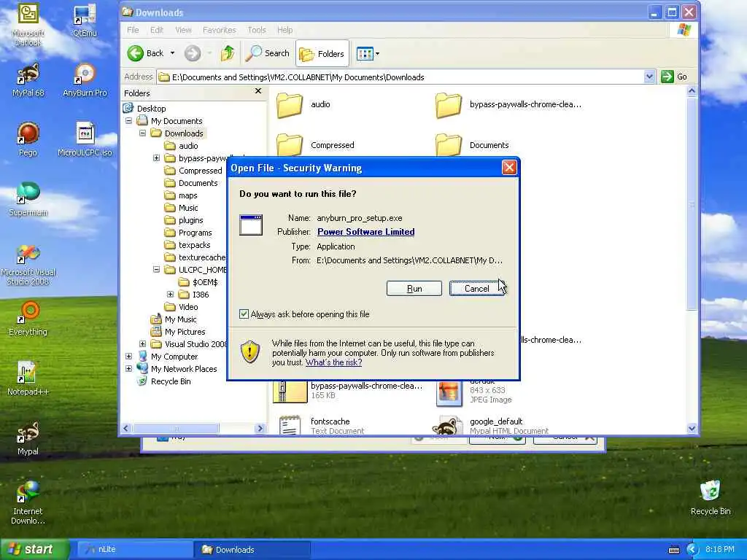
Task: Click the What's the risk? link
Action: [x=333, y=362]
